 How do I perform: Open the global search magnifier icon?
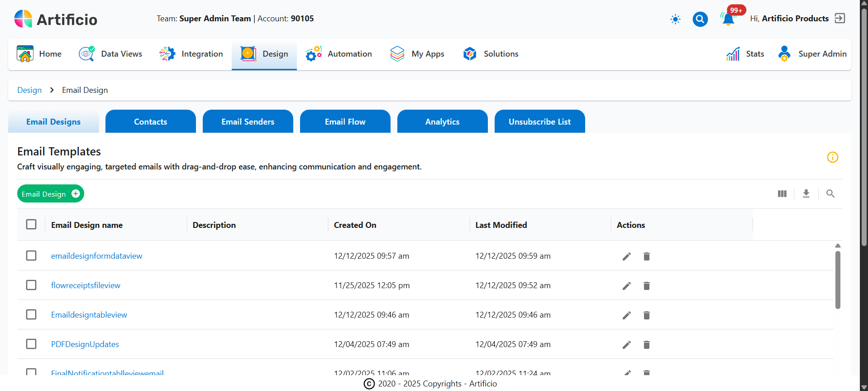point(700,19)
